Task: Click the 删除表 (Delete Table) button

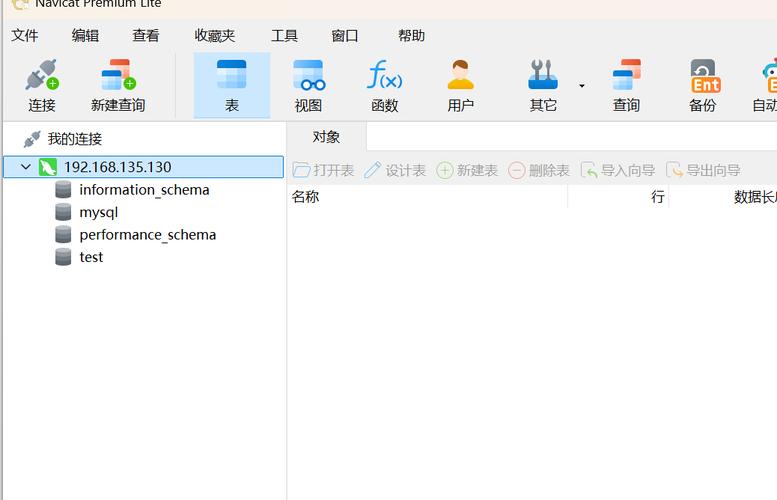Action: pos(539,170)
